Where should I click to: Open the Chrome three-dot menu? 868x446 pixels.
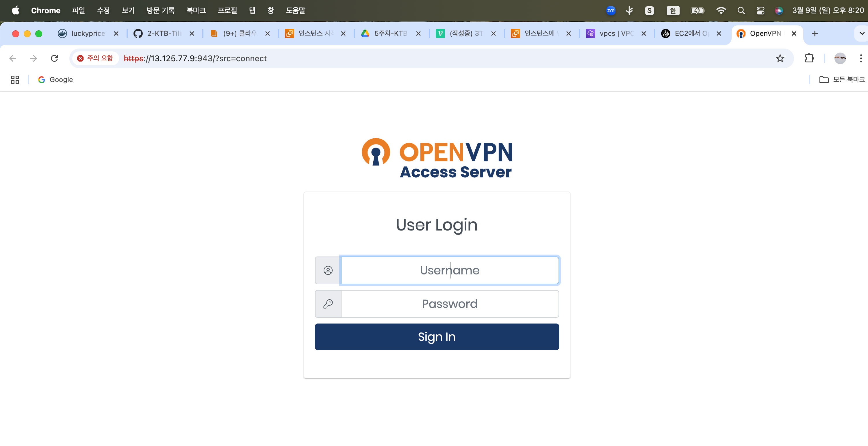click(860, 58)
